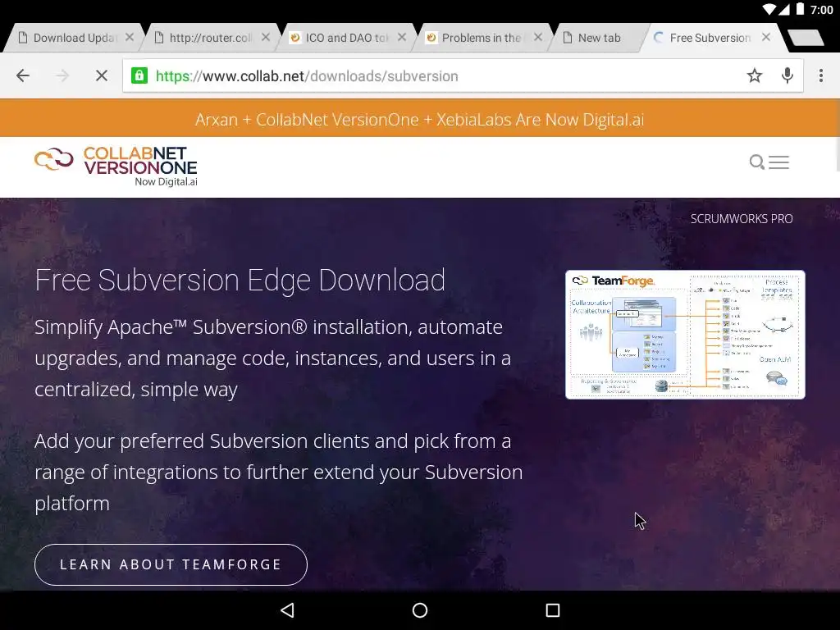The image size is (840, 630).
Task: Close the Problems in the tab
Action: 538,38
